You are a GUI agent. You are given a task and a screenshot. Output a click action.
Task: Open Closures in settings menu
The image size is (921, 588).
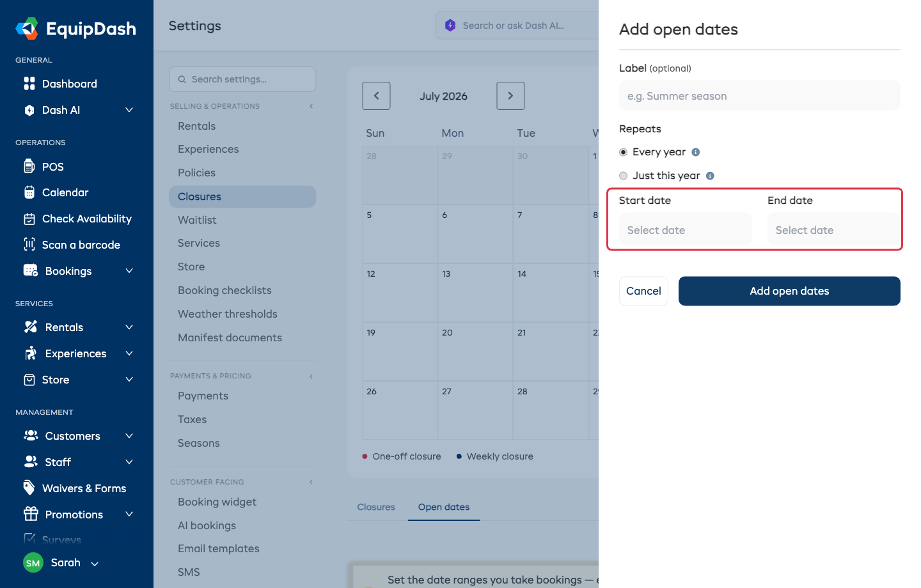[242, 197]
